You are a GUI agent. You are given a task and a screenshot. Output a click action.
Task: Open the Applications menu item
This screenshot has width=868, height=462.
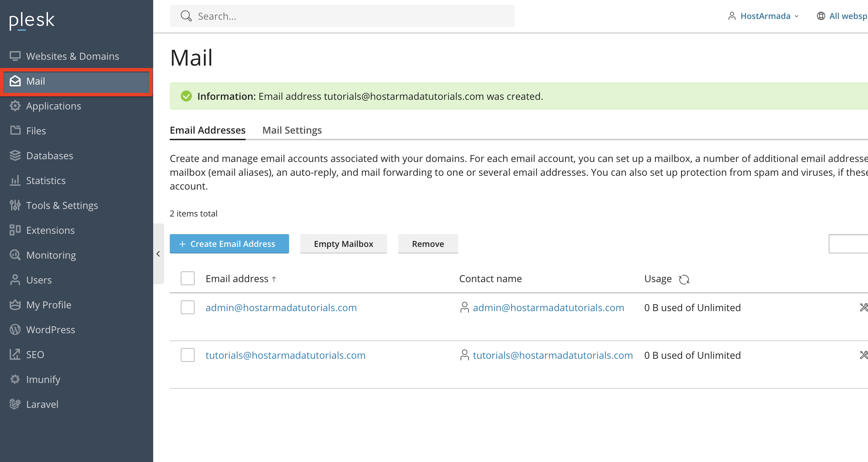point(77,106)
